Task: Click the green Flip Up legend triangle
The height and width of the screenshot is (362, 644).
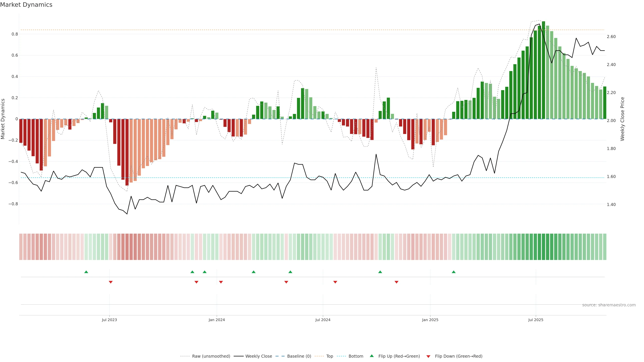Action: 372,356
